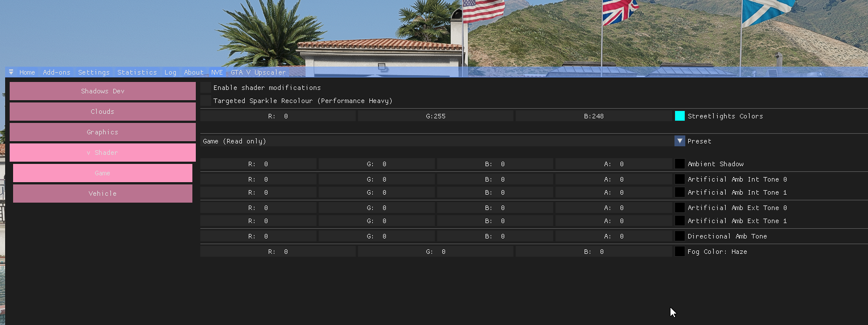Click the Fog Color: Haze swatch
This screenshot has height=325, width=868.
click(x=680, y=252)
